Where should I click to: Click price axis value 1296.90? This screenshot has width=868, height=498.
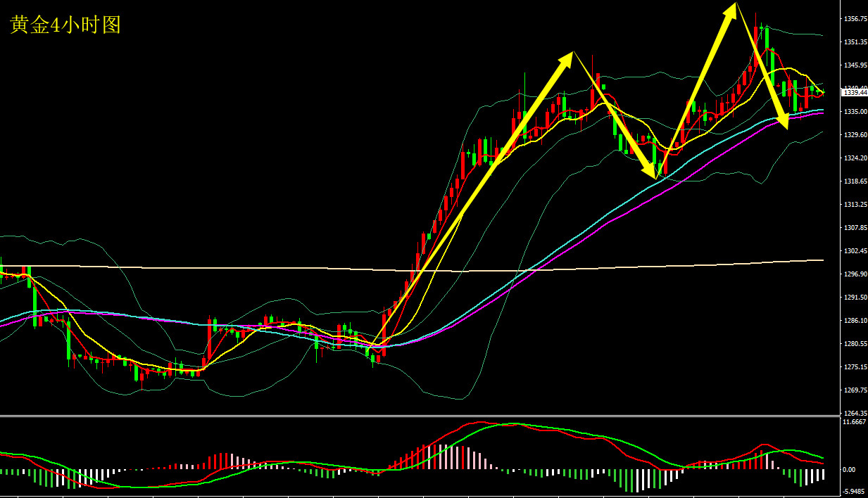coord(855,274)
